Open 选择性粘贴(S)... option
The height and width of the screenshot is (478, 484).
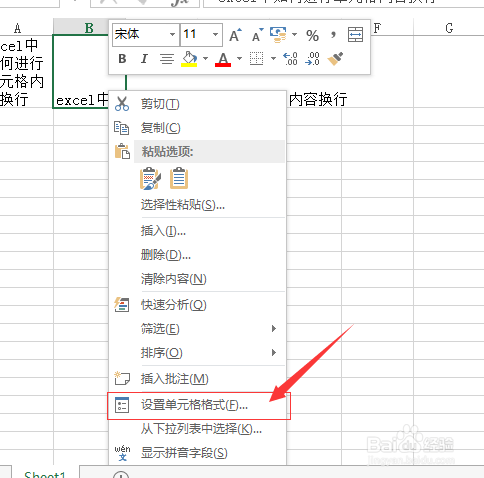tap(197, 205)
